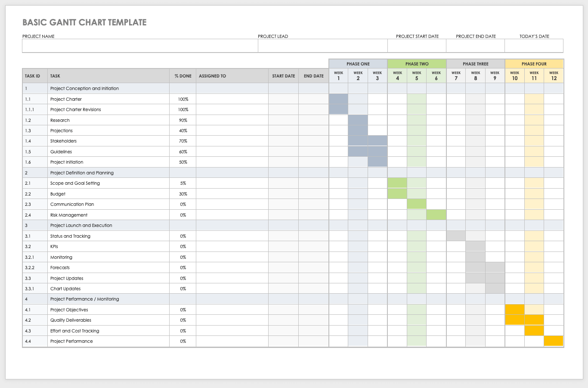The image size is (588, 388).
Task: Click the PROJECT NAME input field
Action: click(x=139, y=46)
